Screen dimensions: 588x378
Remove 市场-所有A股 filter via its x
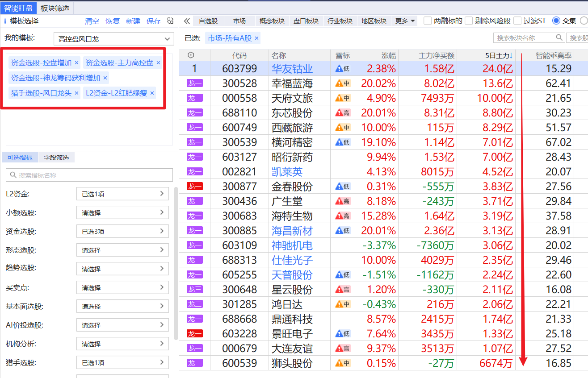tap(256, 38)
